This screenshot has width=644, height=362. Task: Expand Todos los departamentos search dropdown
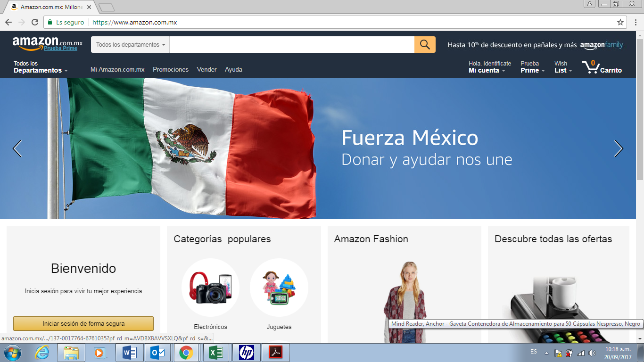tap(131, 45)
